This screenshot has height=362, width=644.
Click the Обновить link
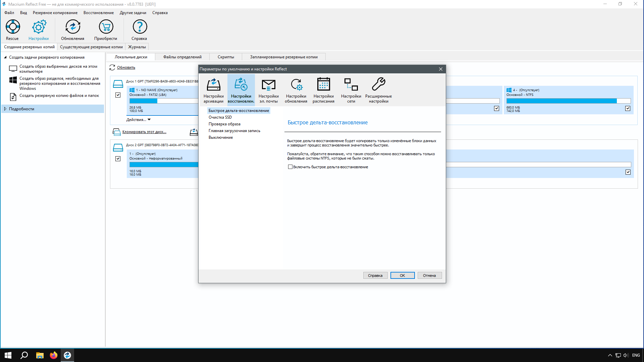126,67
